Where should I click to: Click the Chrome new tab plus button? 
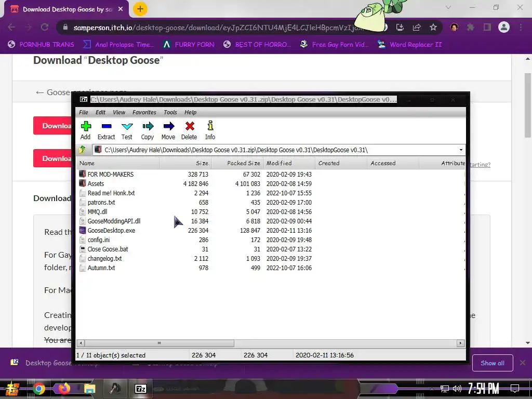(x=140, y=9)
